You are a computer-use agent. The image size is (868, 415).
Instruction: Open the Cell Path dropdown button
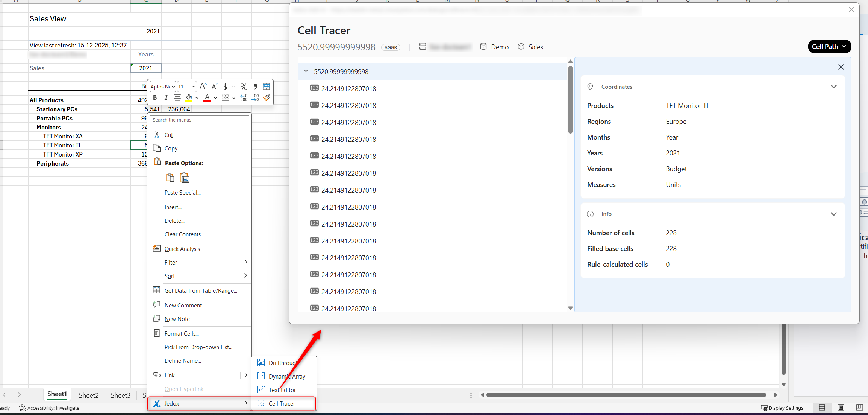(x=829, y=47)
